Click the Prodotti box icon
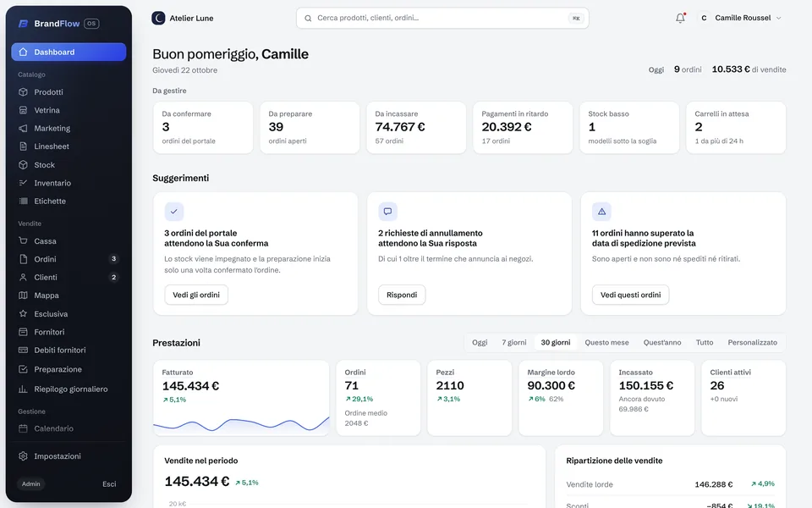The image size is (812, 508). pos(23,91)
